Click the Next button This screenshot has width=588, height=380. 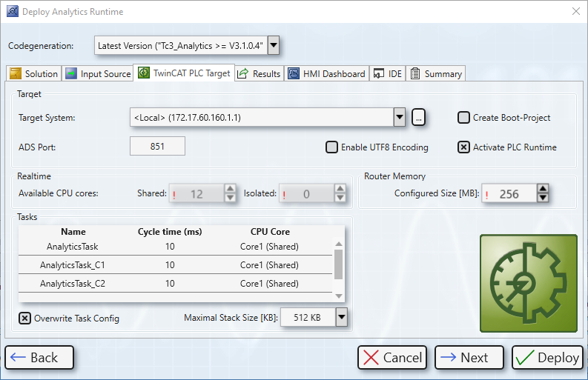click(x=469, y=358)
